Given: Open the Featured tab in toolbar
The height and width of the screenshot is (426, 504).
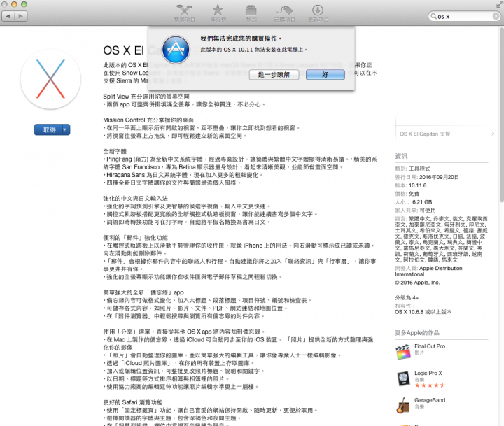Looking at the screenshot, I should 185,13.
